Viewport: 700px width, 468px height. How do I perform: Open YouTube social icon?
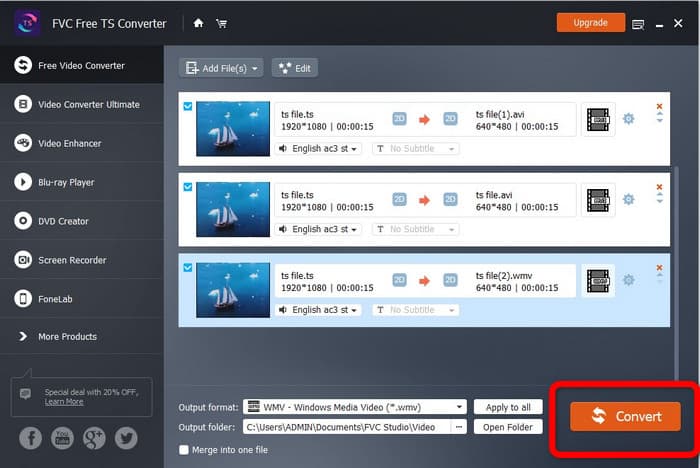coord(62,438)
